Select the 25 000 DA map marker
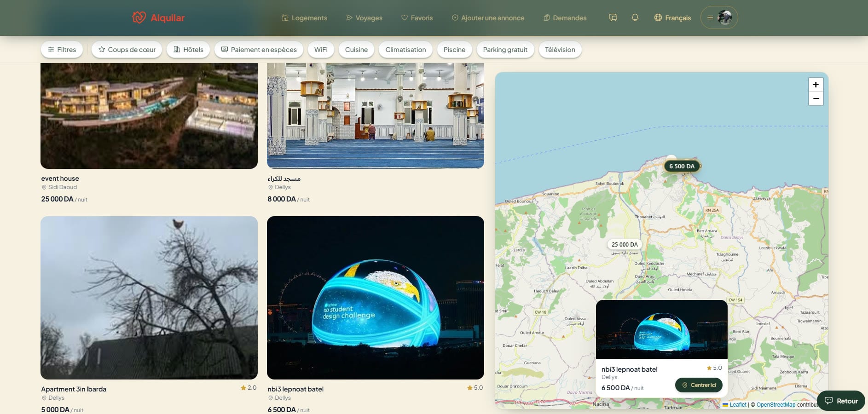This screenshot has height=414, width=868. tap(625, 244)
